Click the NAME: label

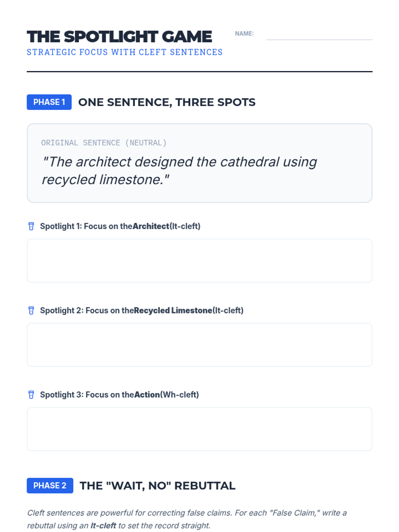pos(244,34)
